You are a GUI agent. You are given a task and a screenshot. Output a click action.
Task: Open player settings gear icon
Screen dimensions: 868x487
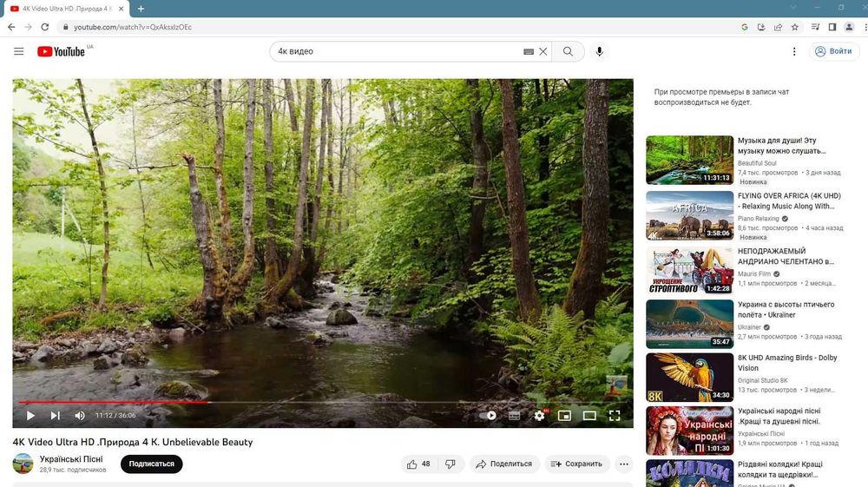(x=539, y=415)
